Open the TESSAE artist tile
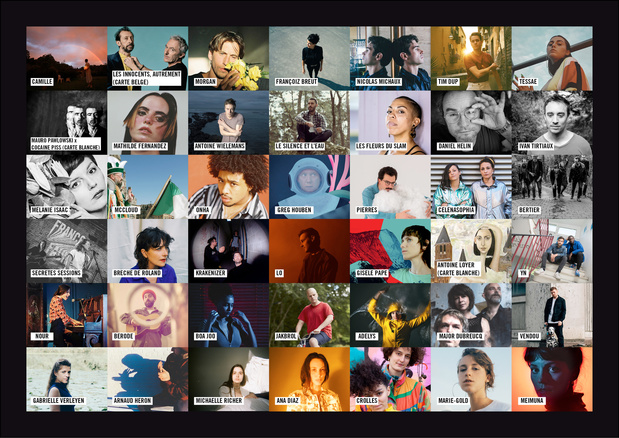The width and height of the screenshot is (619, 438). click(552, 58)
